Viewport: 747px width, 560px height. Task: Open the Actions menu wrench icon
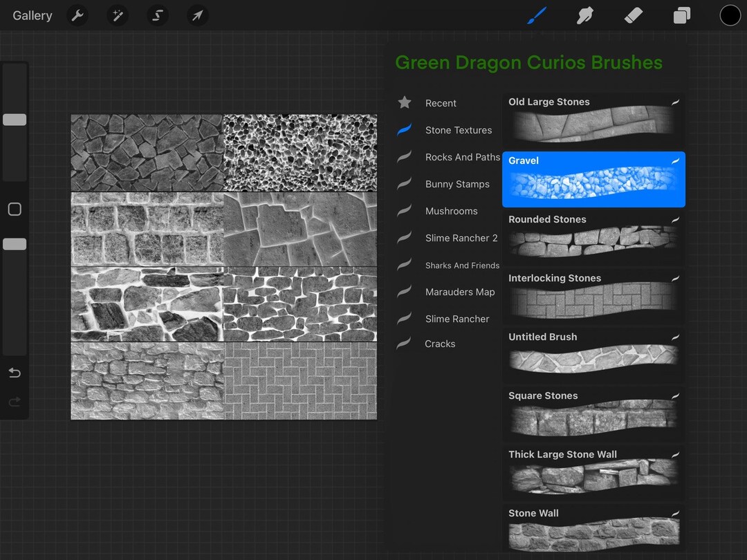pos(77,15)
